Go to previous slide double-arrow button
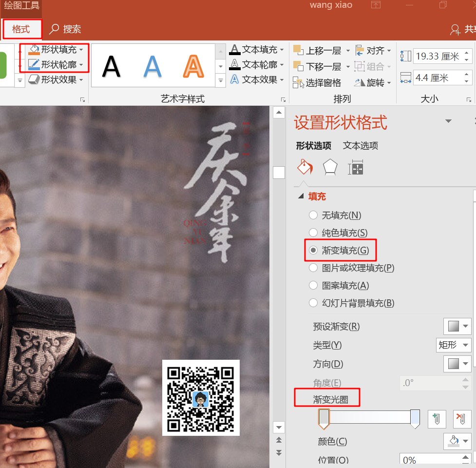The width and height of the screenshot is (476, 468). click(x=279, y=440)
